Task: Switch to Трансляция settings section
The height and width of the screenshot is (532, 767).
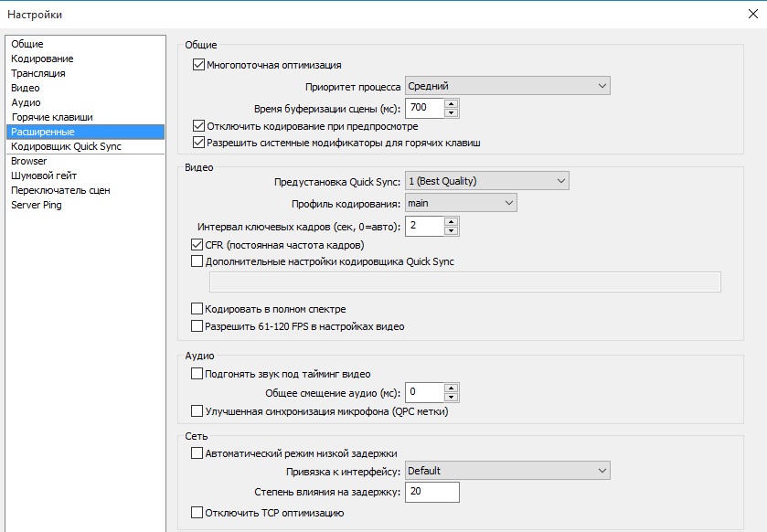Action: (38, 73)
